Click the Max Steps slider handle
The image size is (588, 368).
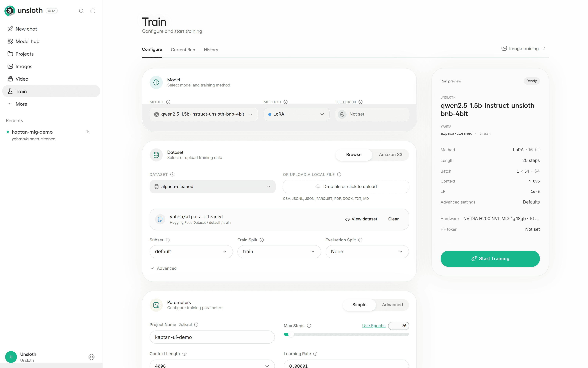click(x=291, y=334)
